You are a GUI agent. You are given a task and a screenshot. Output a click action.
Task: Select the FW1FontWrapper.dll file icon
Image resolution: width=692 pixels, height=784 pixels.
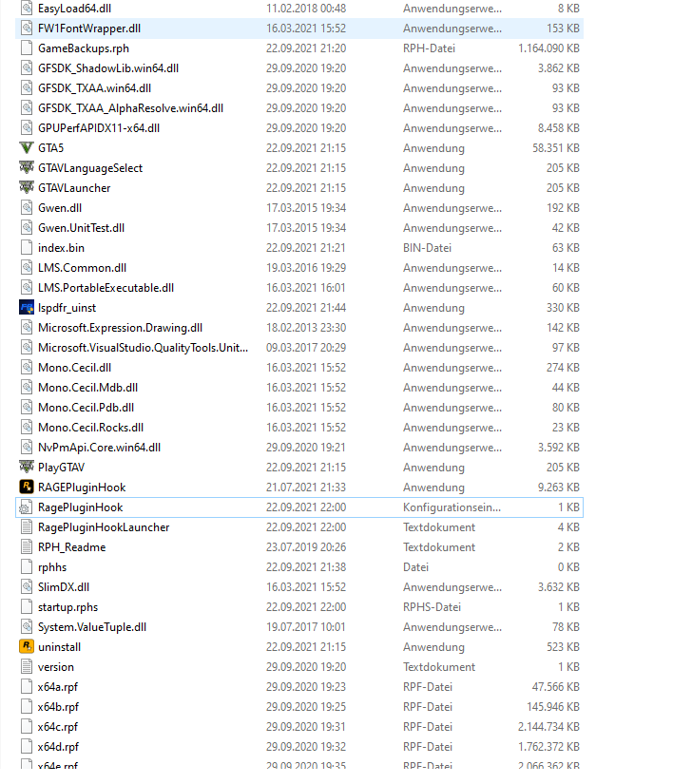(x=27, y=29)
